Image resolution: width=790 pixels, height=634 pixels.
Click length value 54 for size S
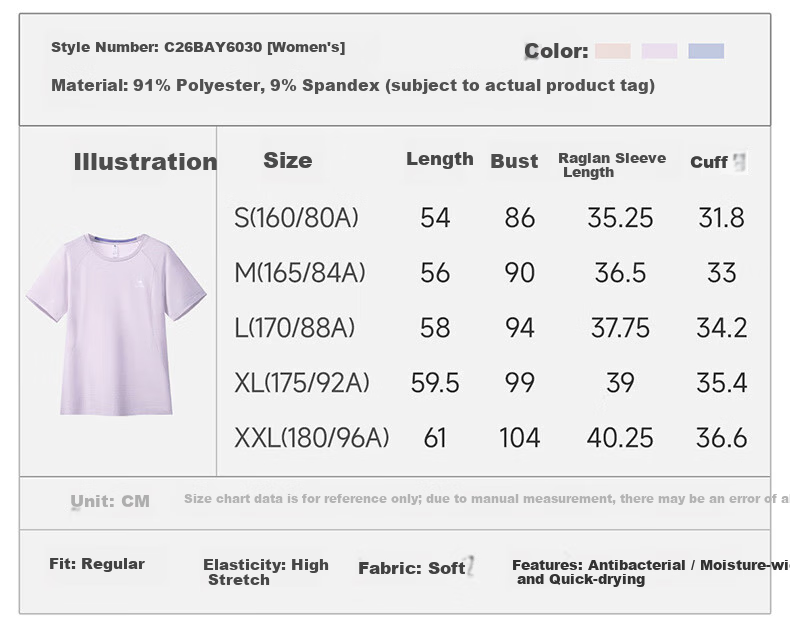pyautogui.click(x=435, y=218)
